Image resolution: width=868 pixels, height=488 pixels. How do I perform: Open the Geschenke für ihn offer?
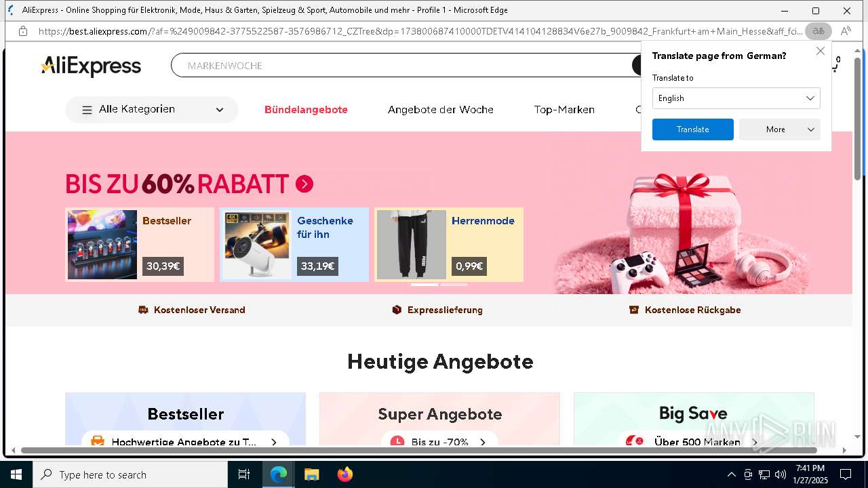(294, 245)
